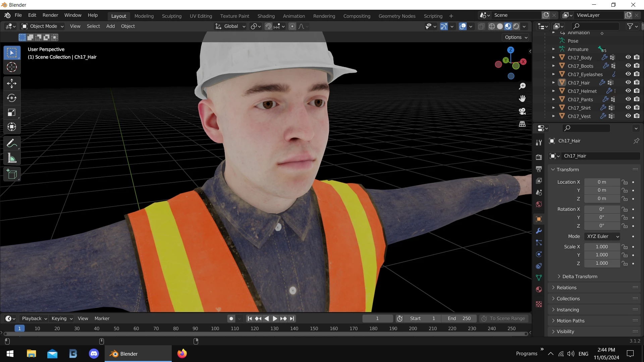Screen dimensions: 644x362
Task: Toggle X-ray display mode
Action: point(481,26)
